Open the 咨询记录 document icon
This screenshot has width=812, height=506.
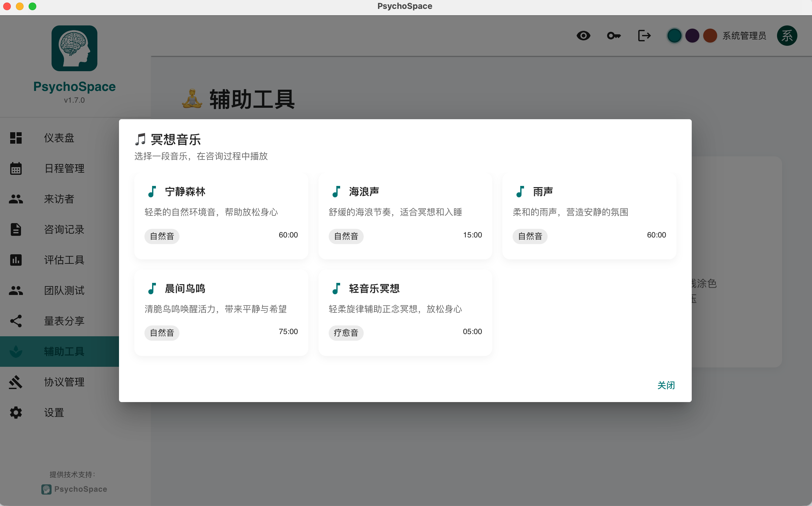click(x=16, y=229)
